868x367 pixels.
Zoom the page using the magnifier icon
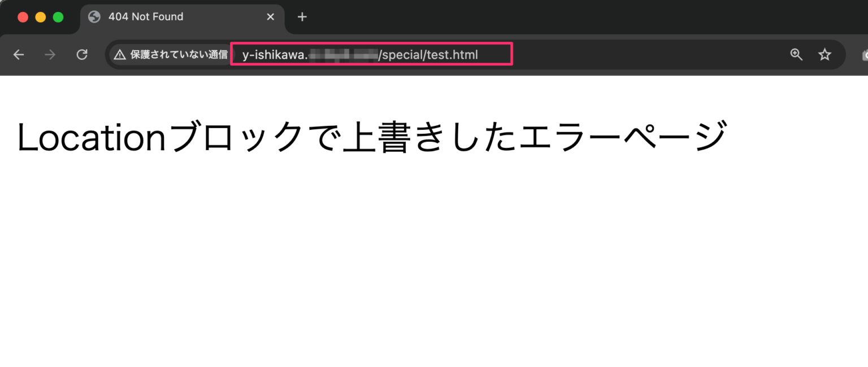click(x=796, y=54)
